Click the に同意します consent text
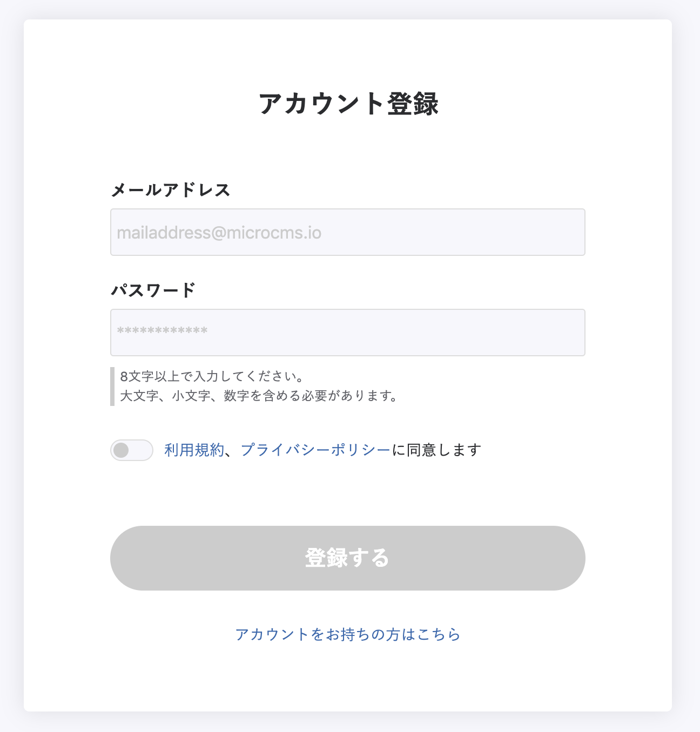The height and width of the screenshot is (732, 700). point(436,450)
